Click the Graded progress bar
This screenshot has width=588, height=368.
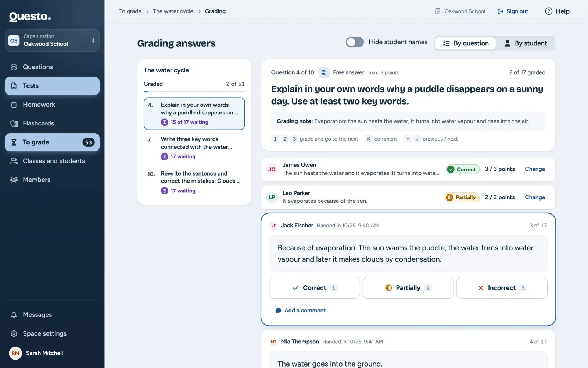pyautogui.click(x=194, y=92)
